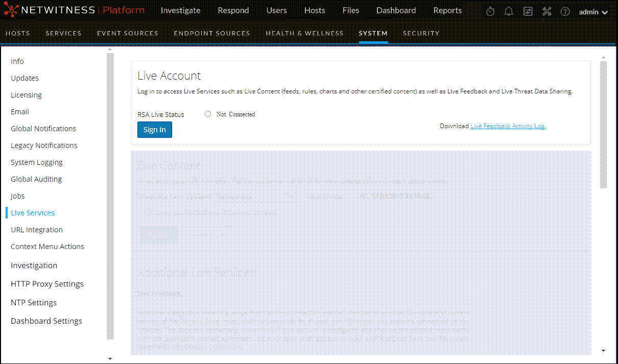Viewport: 618px width, 364px height.
Task: Open NTP Settings from the sidebar
Action: [x=34, y=302]
